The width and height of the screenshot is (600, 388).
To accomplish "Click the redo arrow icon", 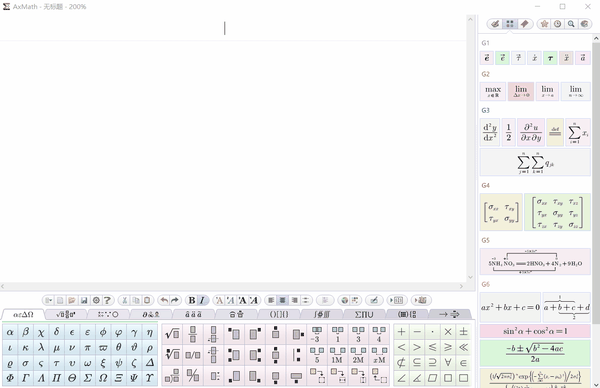I will click(174, 300).
